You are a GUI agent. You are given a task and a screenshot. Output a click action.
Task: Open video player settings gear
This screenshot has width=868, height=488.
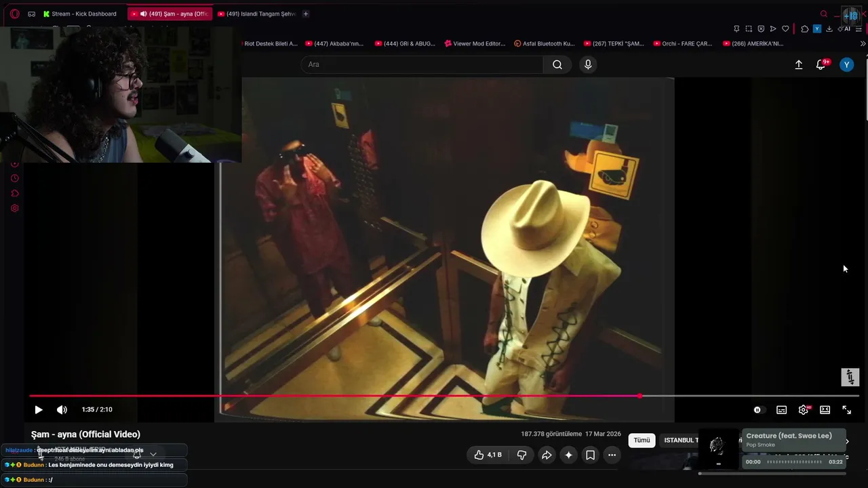(x=804, y=409)
